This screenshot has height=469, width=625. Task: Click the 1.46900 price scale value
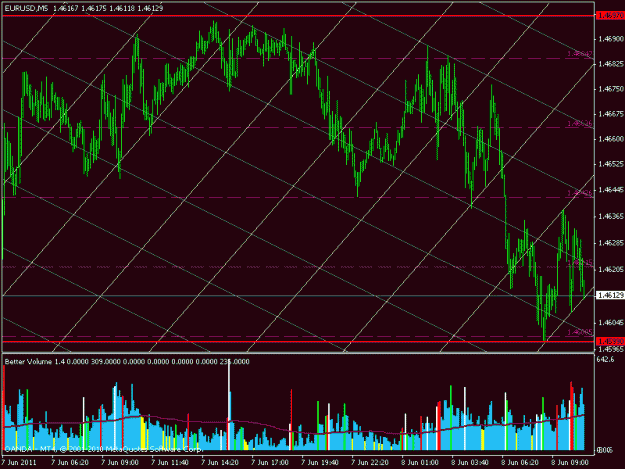pos(611,39)
